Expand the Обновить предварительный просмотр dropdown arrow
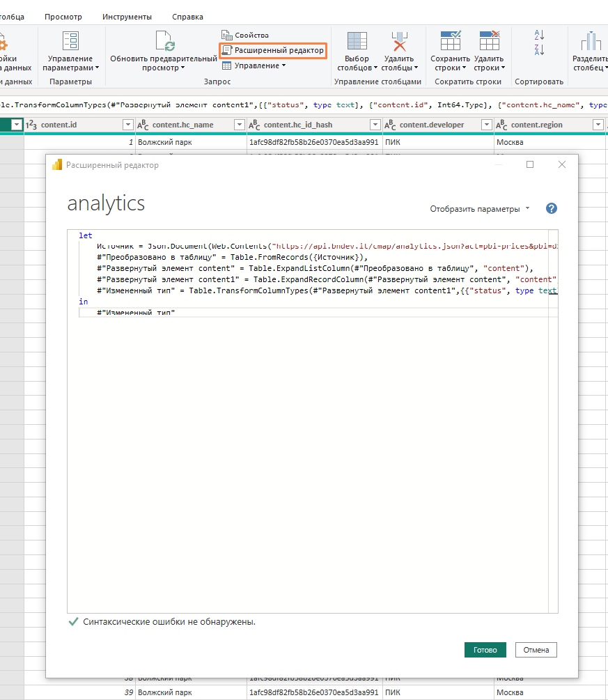 (182, 68)
